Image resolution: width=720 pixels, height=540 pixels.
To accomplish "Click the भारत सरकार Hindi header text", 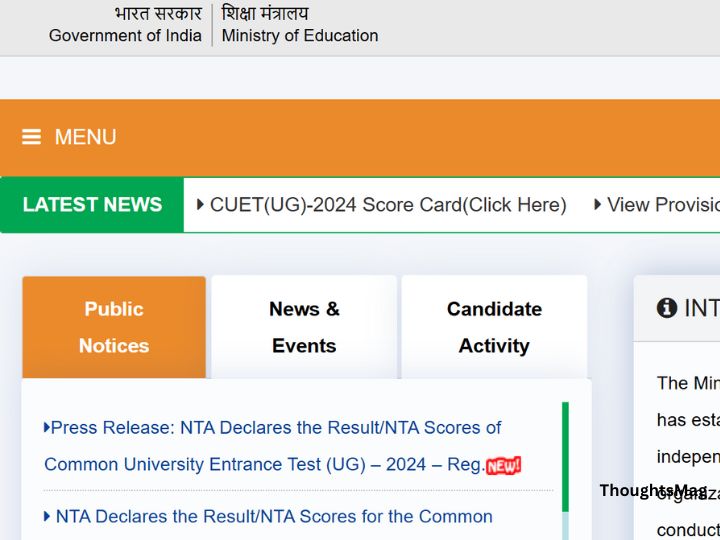I will [x=158, y=13].
